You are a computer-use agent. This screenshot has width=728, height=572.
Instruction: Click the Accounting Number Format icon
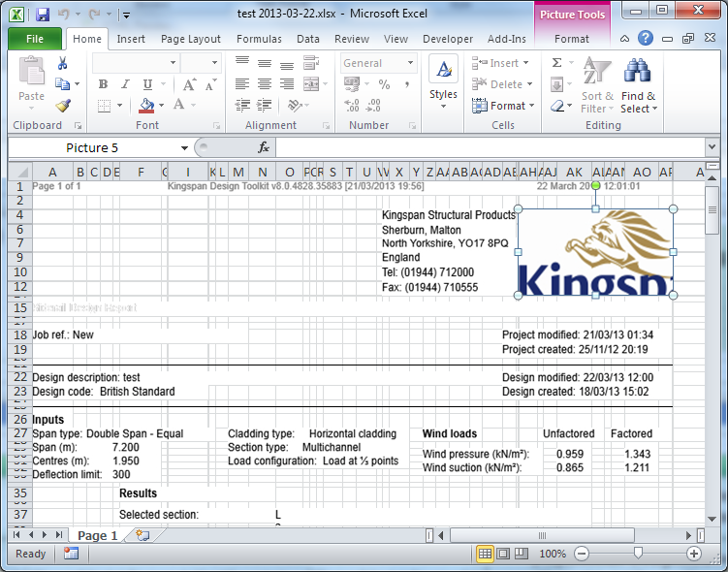tap(352, 84)
